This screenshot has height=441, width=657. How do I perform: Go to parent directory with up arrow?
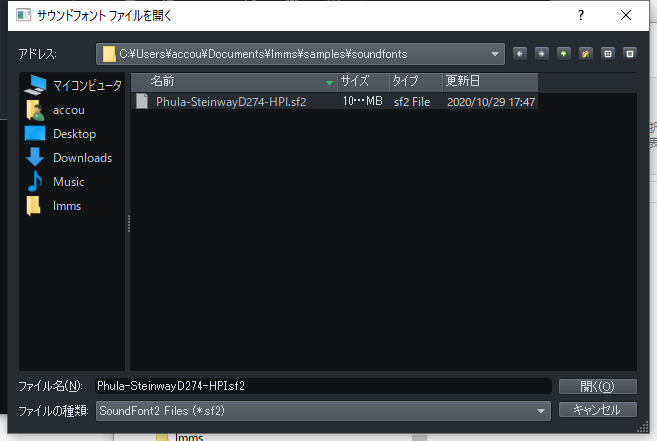pos(564,54)
